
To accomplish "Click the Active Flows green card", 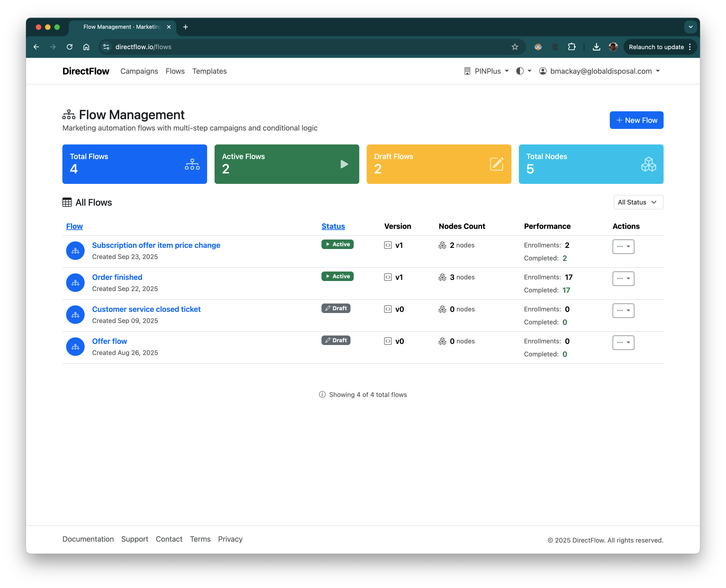I will pos(287,164).
